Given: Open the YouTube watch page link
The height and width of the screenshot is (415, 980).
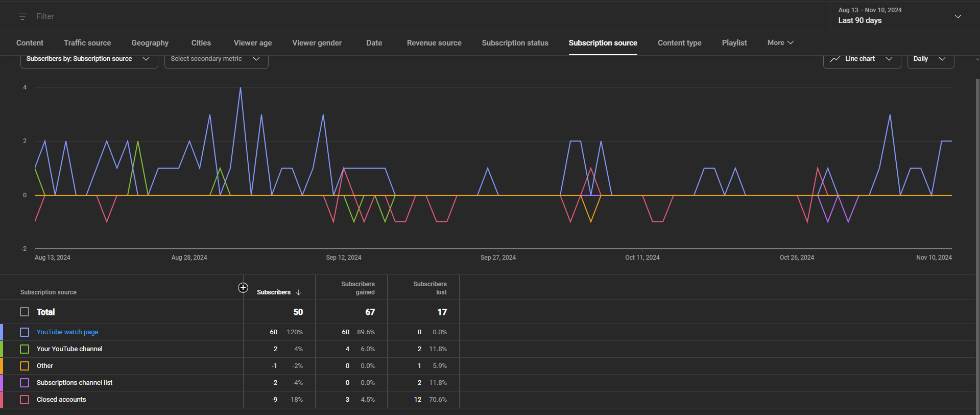Looking at the screenshot, I should (x=67, y=332).
